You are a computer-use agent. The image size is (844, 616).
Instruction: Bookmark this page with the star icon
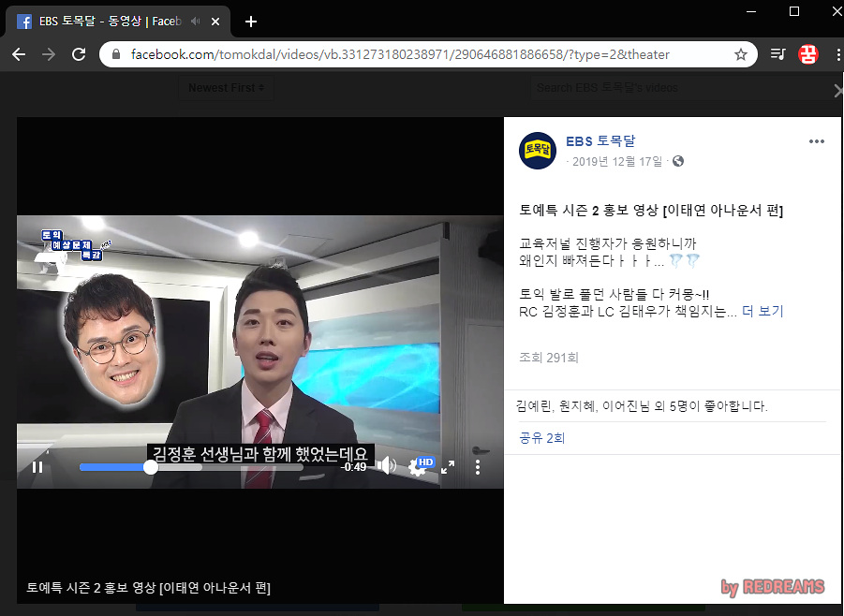click(741, 54)
